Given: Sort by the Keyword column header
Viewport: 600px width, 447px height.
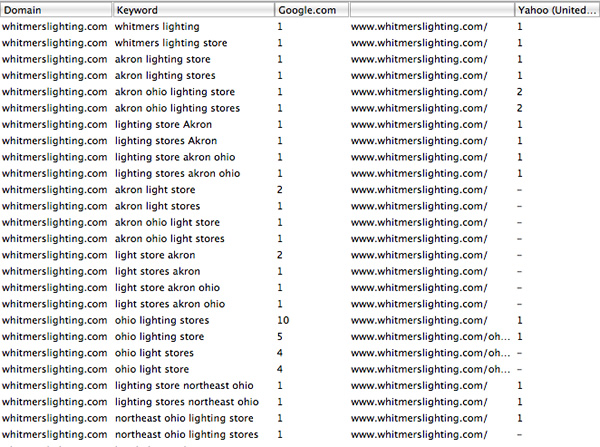Looking at the screenshot, I should 193,10.
